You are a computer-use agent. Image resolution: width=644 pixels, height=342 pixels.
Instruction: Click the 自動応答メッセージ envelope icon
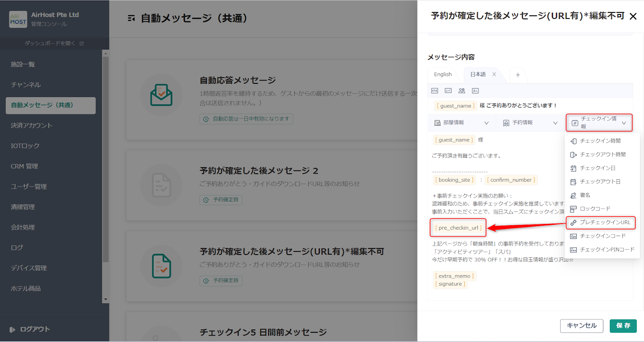[161, 95]
